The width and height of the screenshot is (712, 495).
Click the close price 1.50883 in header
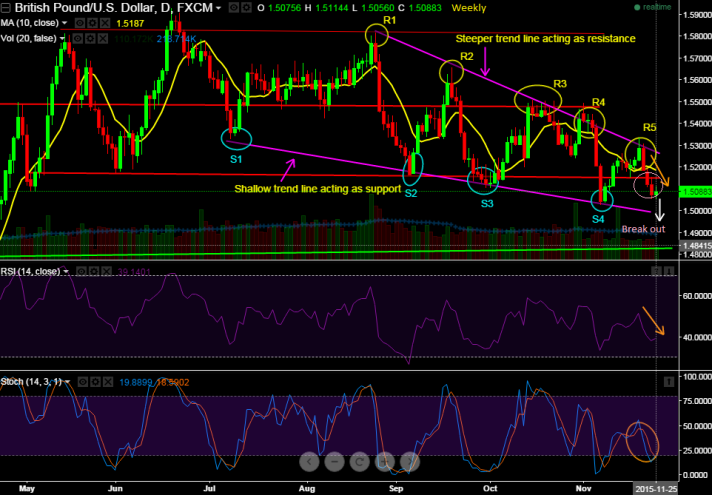pos(425,8)
